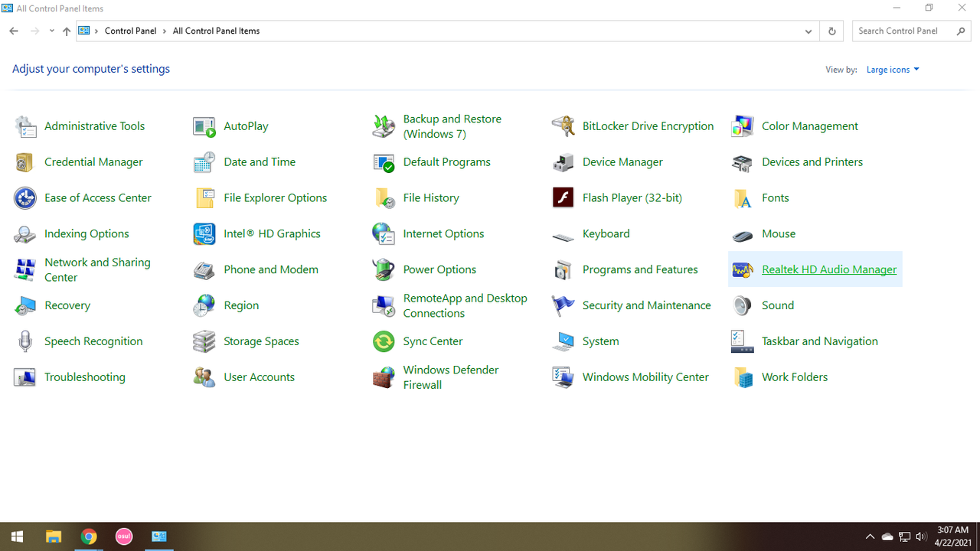
Task: Click the Sync Center green icon
Action: [x=384, y=341]
